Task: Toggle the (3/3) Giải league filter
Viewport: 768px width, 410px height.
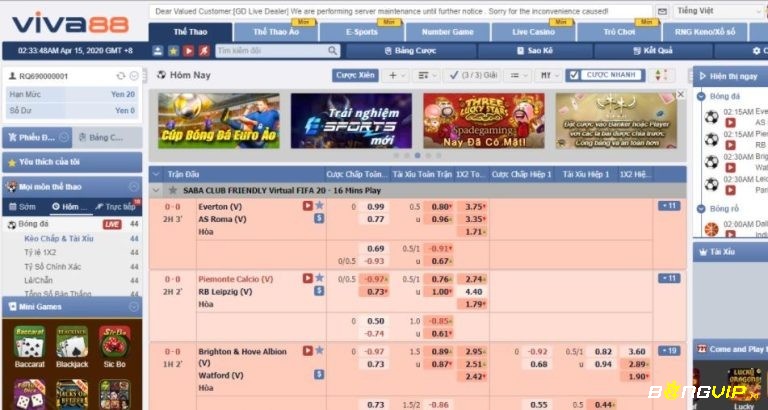Action: point(473,75)
